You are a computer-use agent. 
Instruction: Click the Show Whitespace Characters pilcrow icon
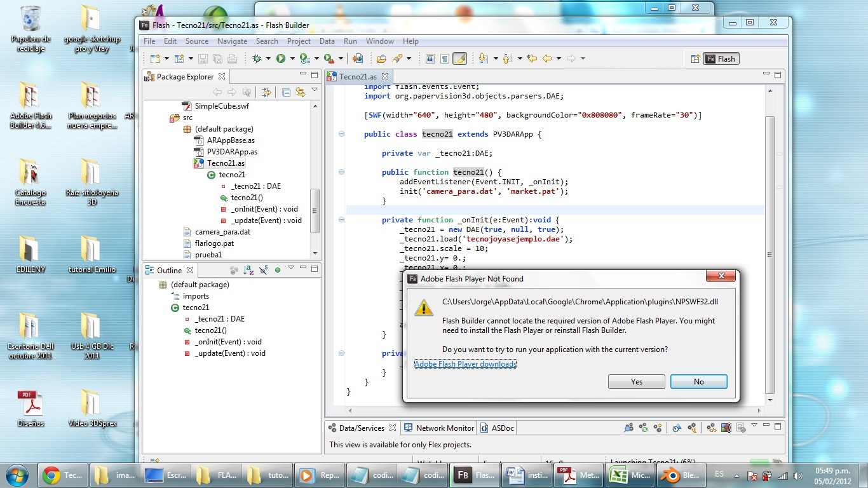(445, 58)
